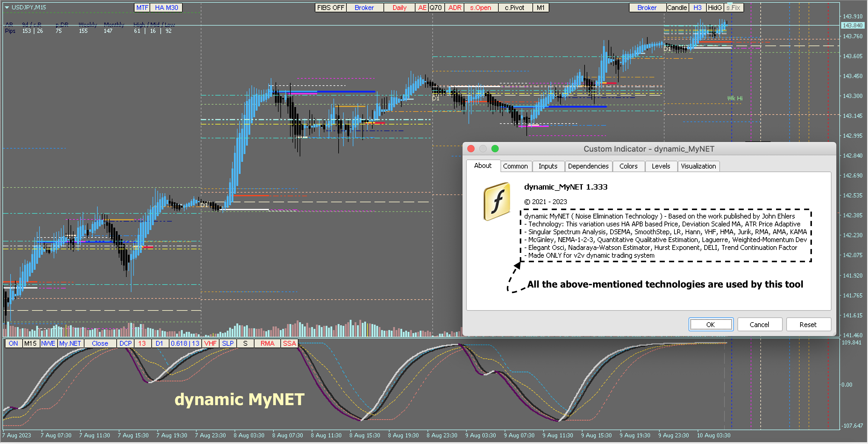The height and width of the screenshot is (444, 868).
Task: Click the HidG button at top right
Action: point(714,8)
